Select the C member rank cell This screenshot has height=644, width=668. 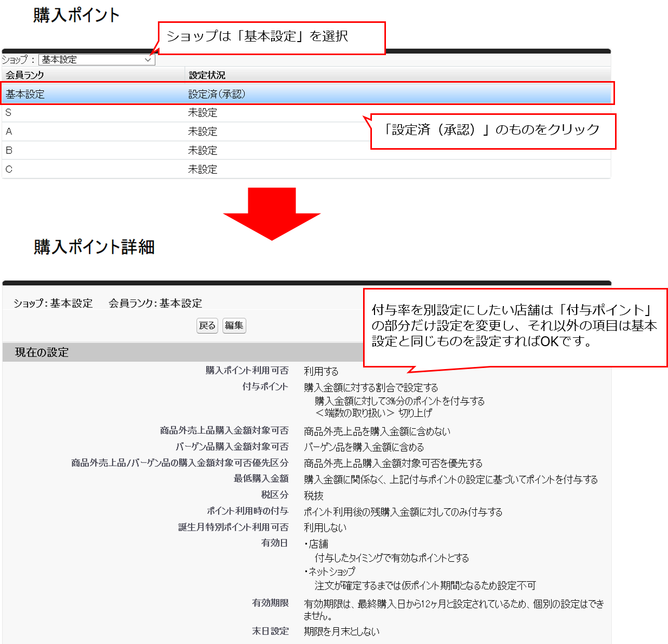[x=9, y=169]
